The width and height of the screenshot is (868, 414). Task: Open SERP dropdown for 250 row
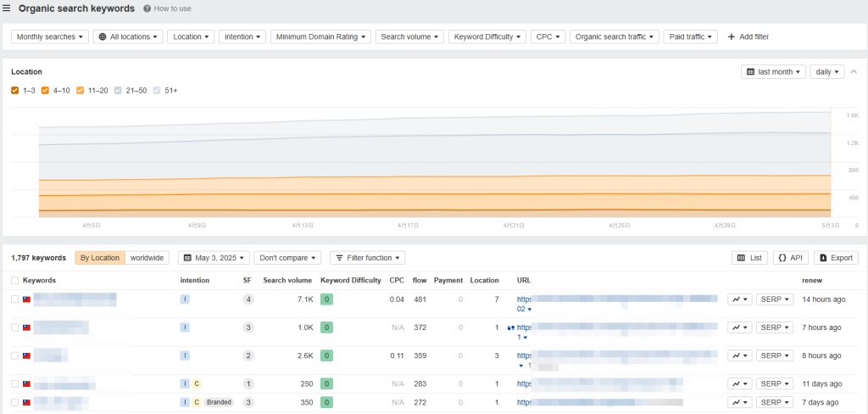[x=775, y=383]
